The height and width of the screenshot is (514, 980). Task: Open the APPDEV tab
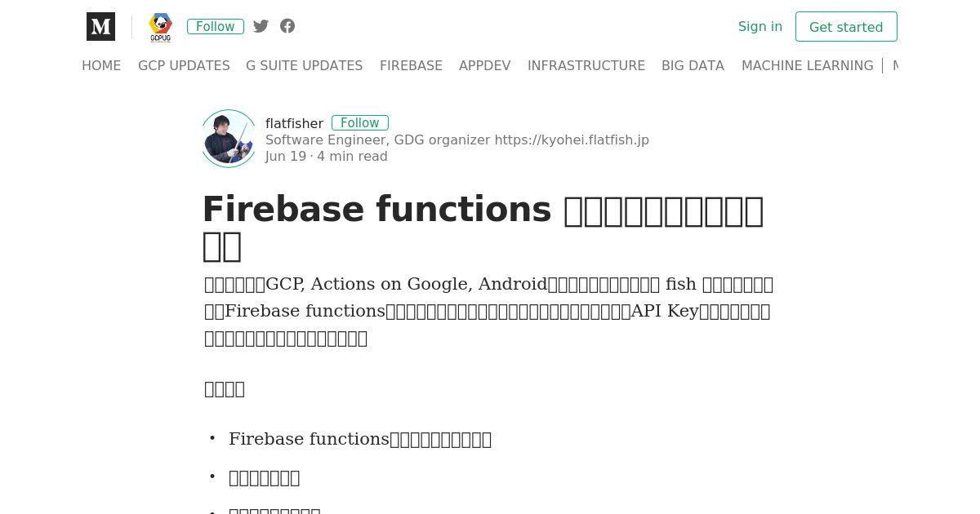tap(485, 65)
